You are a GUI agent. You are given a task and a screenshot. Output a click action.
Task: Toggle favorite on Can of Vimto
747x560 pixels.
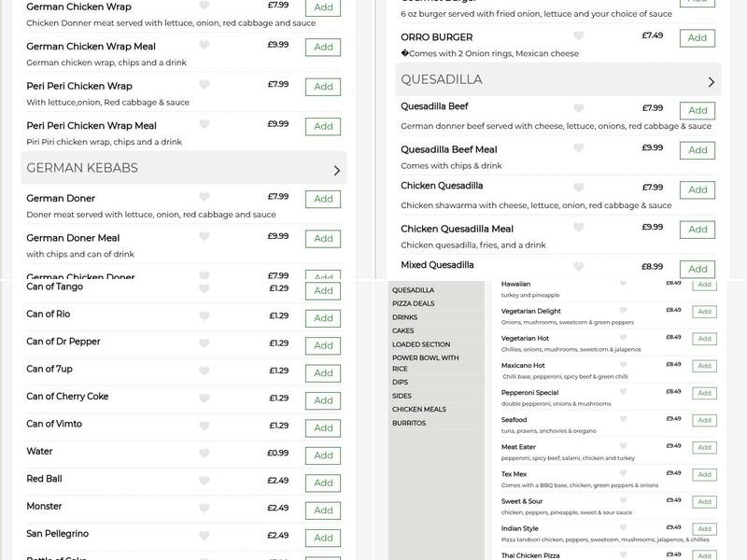[x=204, y=426]
